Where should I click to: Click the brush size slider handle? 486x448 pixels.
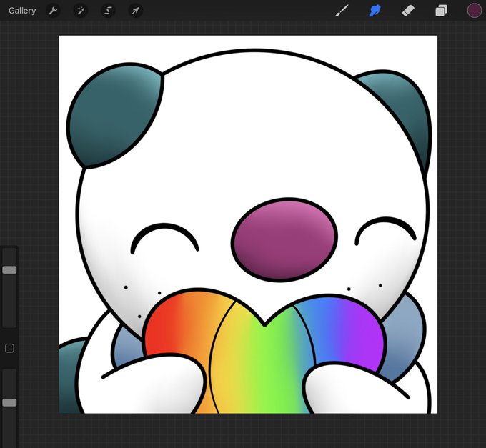(x=9, y=270)
